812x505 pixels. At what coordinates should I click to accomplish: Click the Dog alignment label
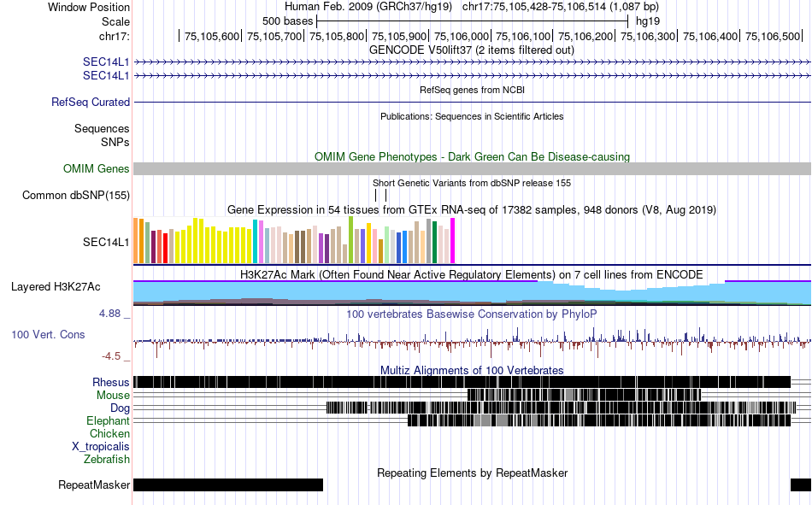(120, 408)
